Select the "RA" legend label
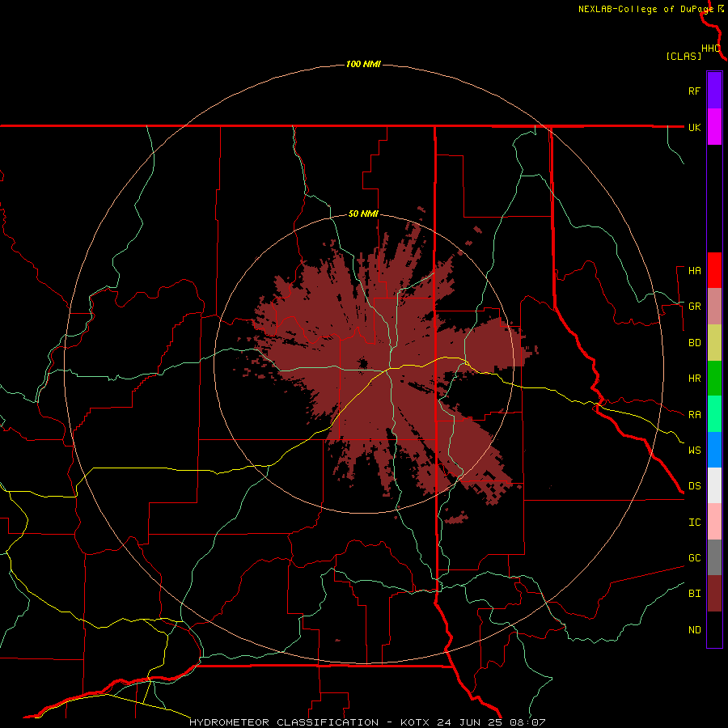 (694, 415)
